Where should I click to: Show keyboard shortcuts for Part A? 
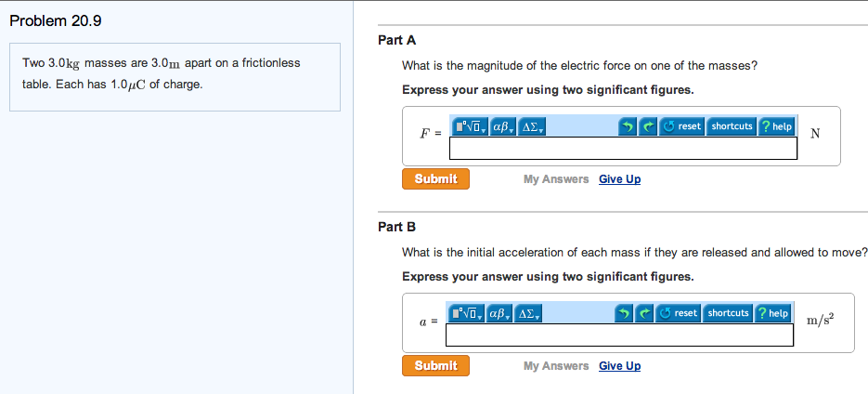[732, 126]
